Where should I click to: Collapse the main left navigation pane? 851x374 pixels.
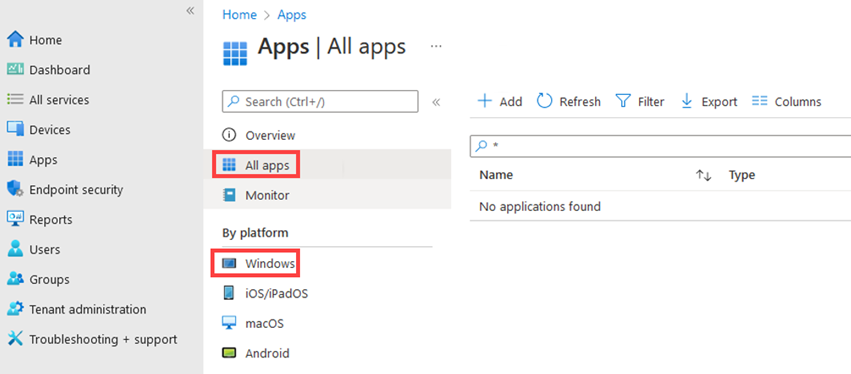(x=190, y=11)
